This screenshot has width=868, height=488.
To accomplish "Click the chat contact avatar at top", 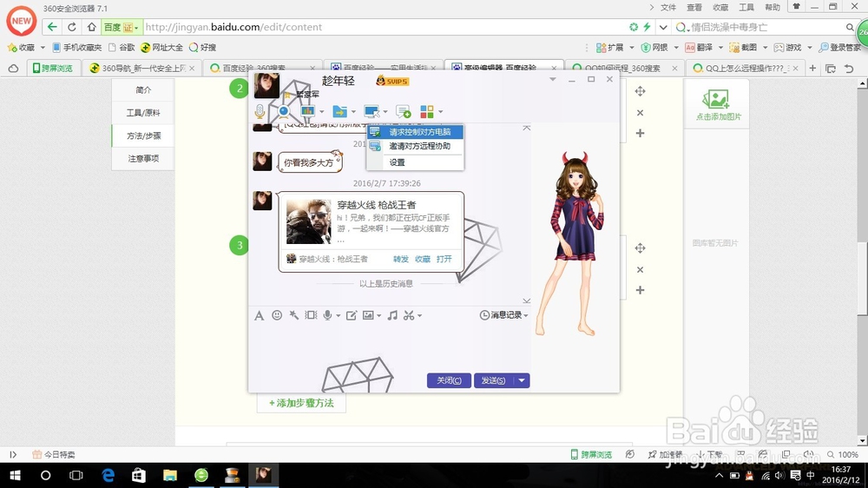I will (266, 85).
